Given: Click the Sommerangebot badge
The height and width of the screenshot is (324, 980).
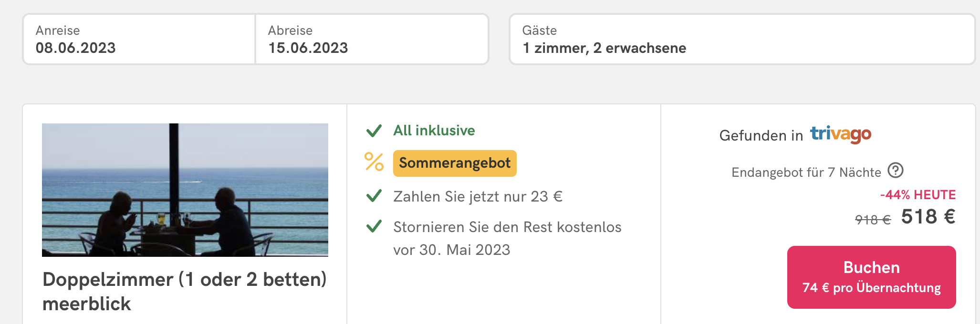Looking at the screenshot, I should click(455, 163).
